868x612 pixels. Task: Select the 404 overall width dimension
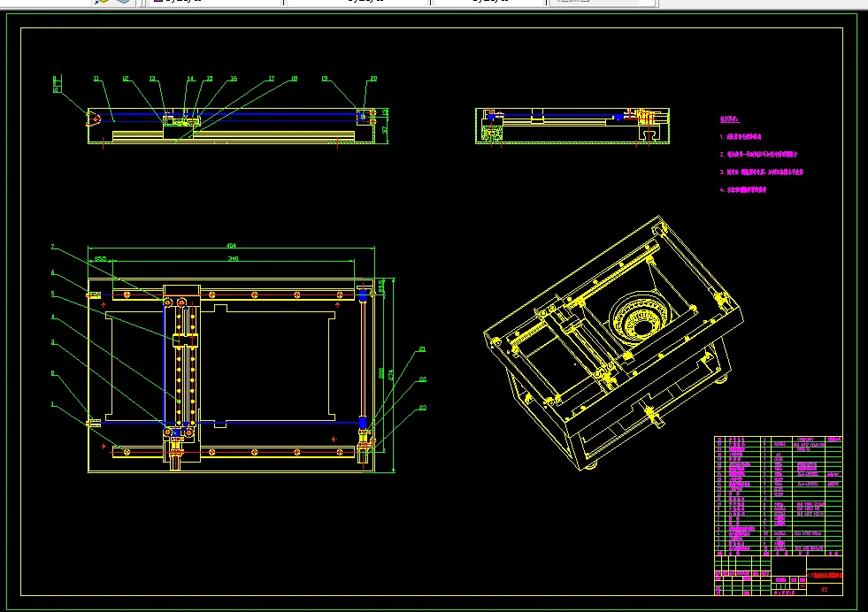tap(232, 246)
